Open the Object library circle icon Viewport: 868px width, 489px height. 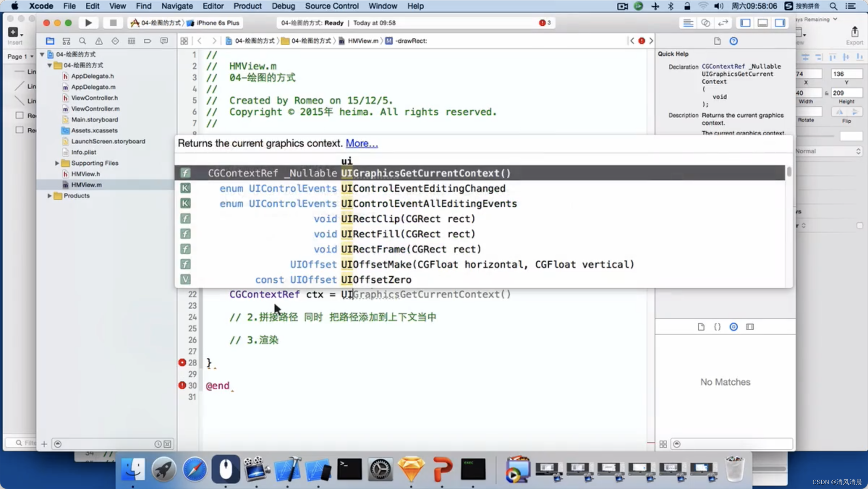[x=733, y=327]
